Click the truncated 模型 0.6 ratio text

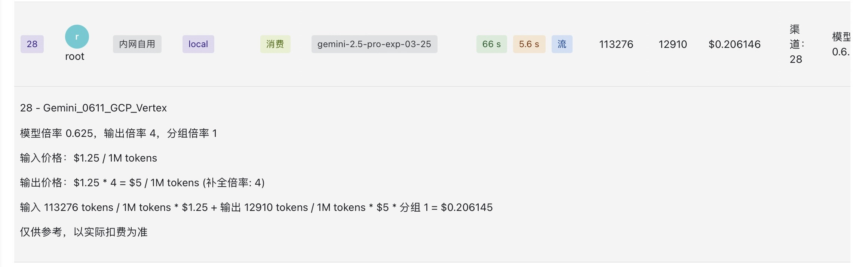click(841, 44)
